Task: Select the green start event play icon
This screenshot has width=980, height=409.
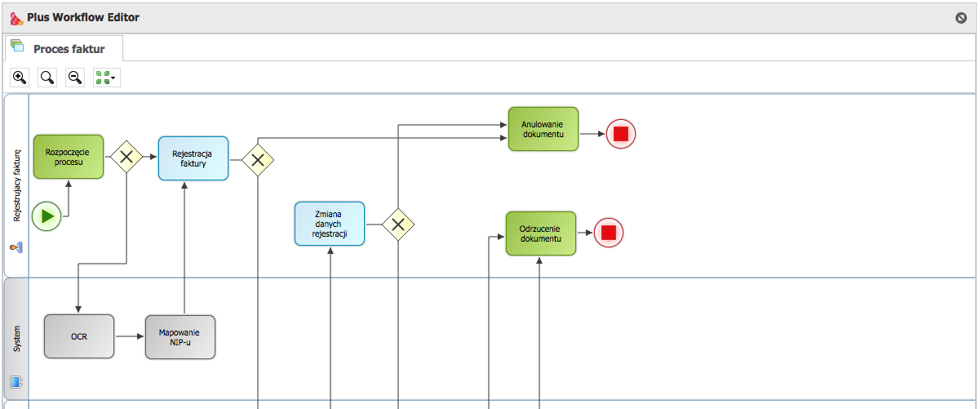Action: pos(47,216)
